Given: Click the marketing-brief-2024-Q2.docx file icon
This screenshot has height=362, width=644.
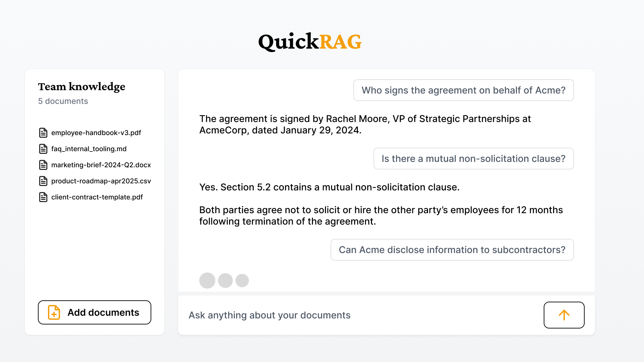Looking at the screenshot, I should (43, 165).
